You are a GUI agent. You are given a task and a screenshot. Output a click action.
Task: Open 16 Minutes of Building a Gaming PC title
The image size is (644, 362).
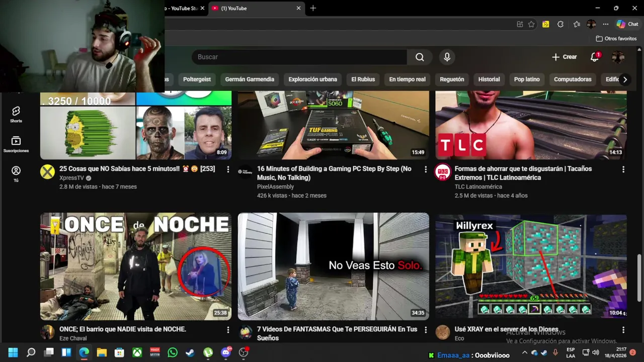click(x=334, y=173)
